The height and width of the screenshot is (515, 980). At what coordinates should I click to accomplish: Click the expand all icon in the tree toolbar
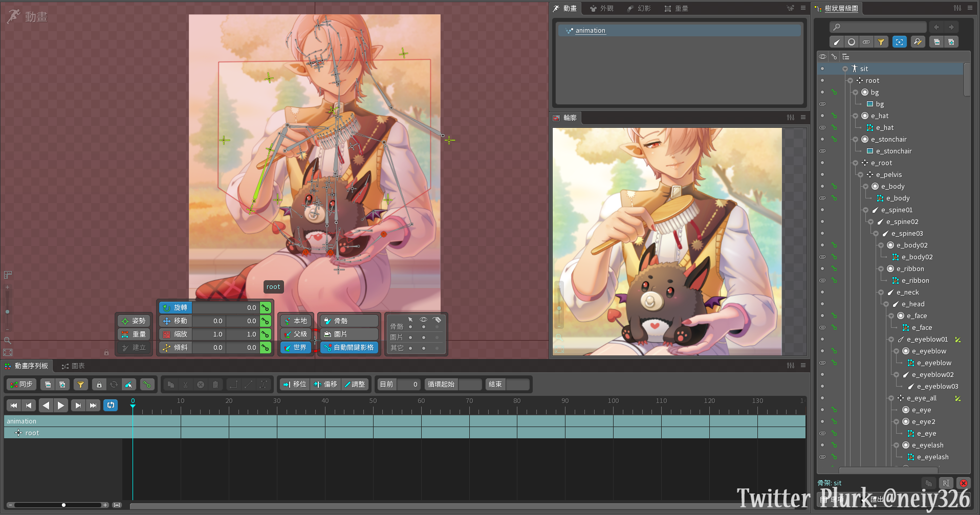(951, 42)
